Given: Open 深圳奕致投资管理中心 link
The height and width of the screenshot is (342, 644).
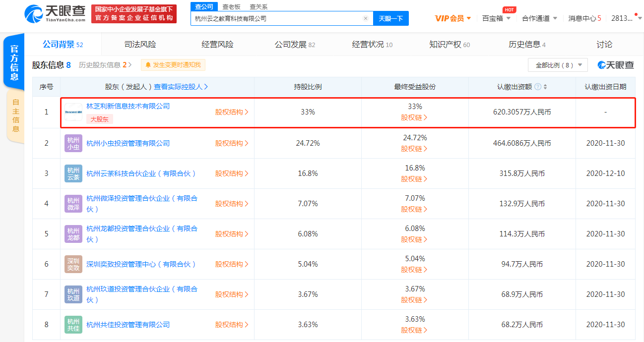Looking at the screenshot, I should (x=141, y=264).
